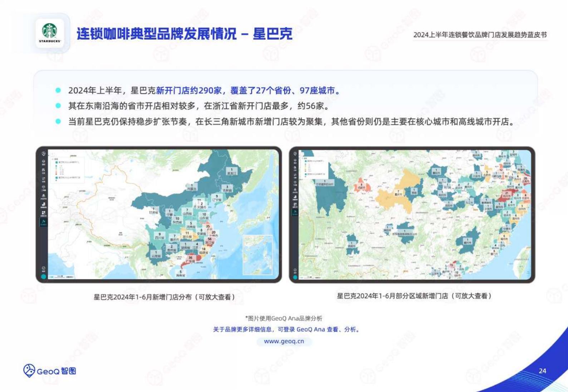Select the 黑龙江 label showing 1 store
The height and width of the screenshot is (392, 568).
tap(231, 171)
